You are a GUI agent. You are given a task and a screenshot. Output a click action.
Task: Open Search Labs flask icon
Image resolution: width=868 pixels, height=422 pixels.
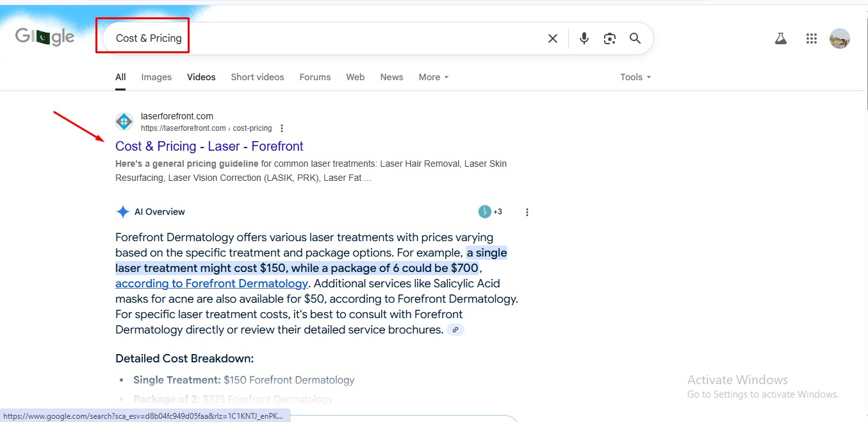point(780,38)
